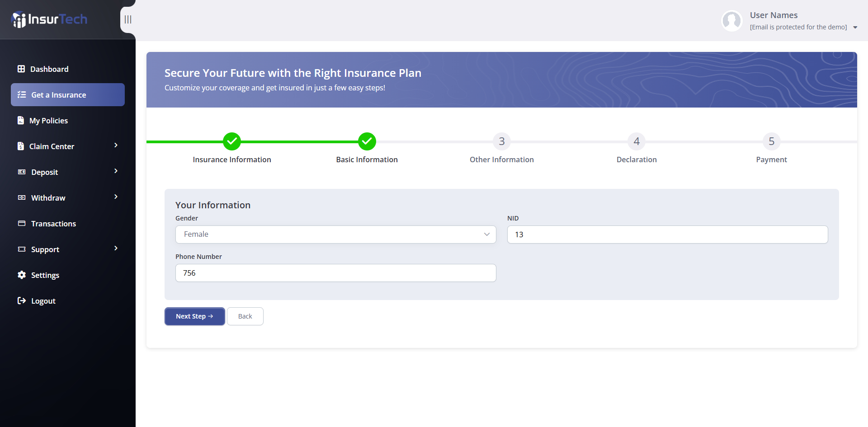The width and height of the screenshot is (868, 427).
Task: Expand the Support submenu chevron
Action: (x=116, y=249)
